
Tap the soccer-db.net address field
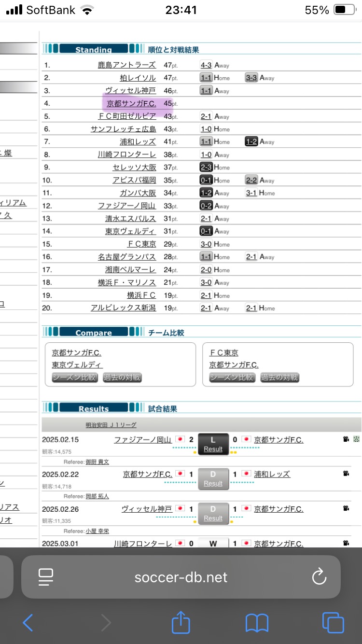181,577
